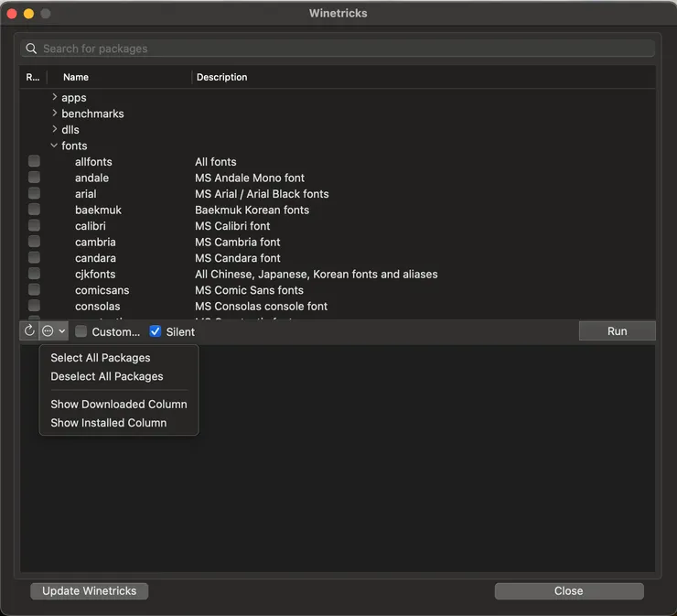Check the arial package checkbox
The image size is (677, 616).
click(34, 193)
